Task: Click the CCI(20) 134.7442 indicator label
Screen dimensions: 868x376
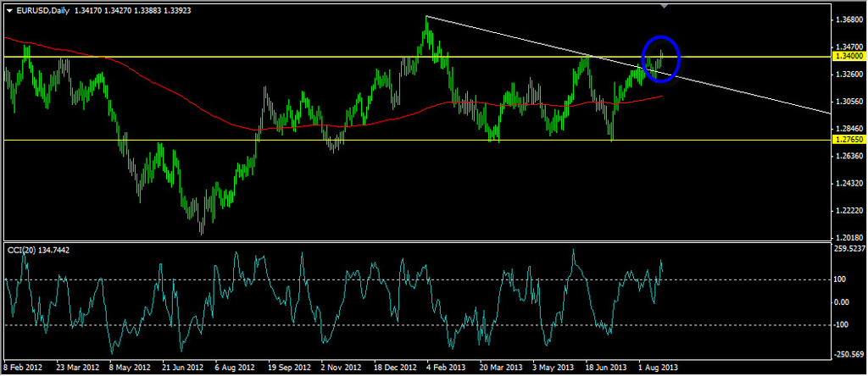Action: [39, 251]
